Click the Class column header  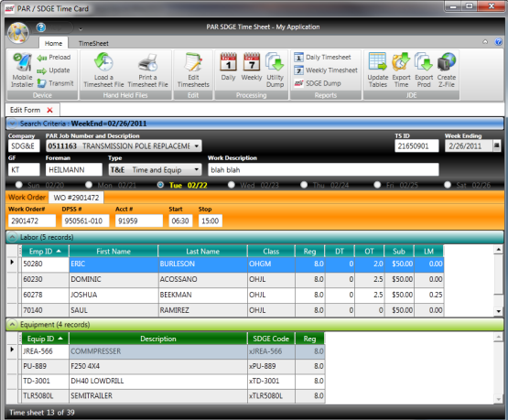(x=271, y=252)
